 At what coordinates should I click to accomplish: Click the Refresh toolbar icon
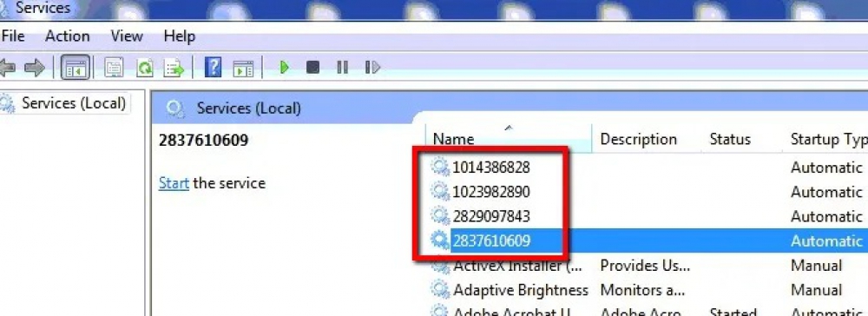pos(145,68)
